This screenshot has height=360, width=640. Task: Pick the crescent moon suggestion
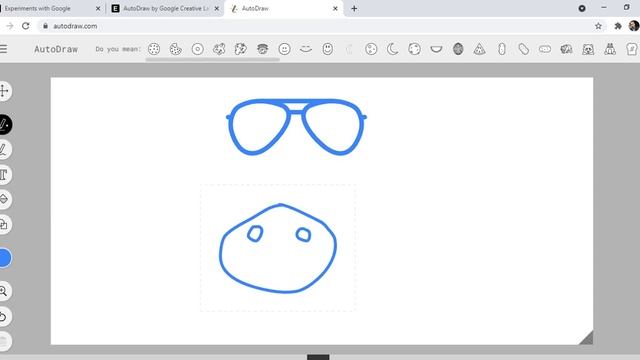point(393,49)
